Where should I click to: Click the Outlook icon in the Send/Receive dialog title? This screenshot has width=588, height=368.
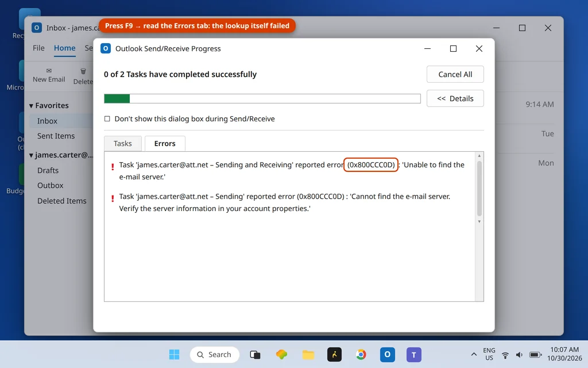tap(106, 48)
